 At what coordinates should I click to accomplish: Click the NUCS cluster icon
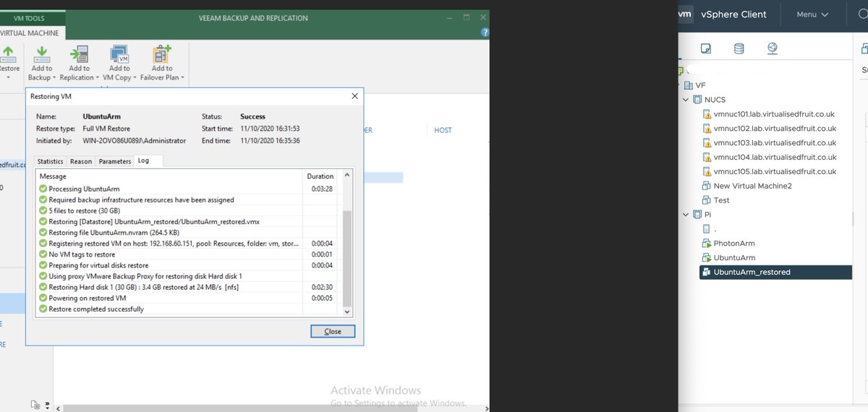pos(697,100)
